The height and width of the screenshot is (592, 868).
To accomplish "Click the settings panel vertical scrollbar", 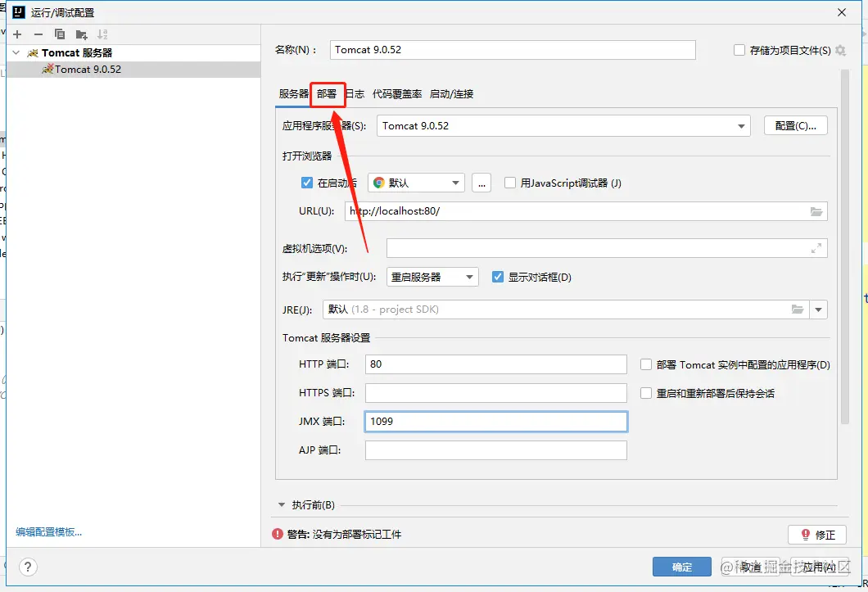I will point(845,246).
